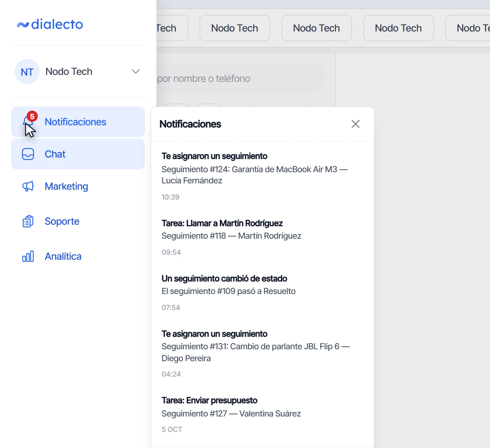Open notification about Seguimiento #131 JBL Flip 6
Image resolution: width=490 pixels, height=448 pixels.
262,353
